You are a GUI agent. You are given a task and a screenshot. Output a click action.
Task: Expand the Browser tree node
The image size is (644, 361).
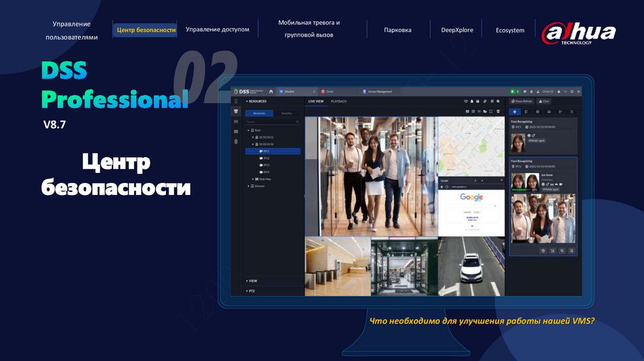248,186
